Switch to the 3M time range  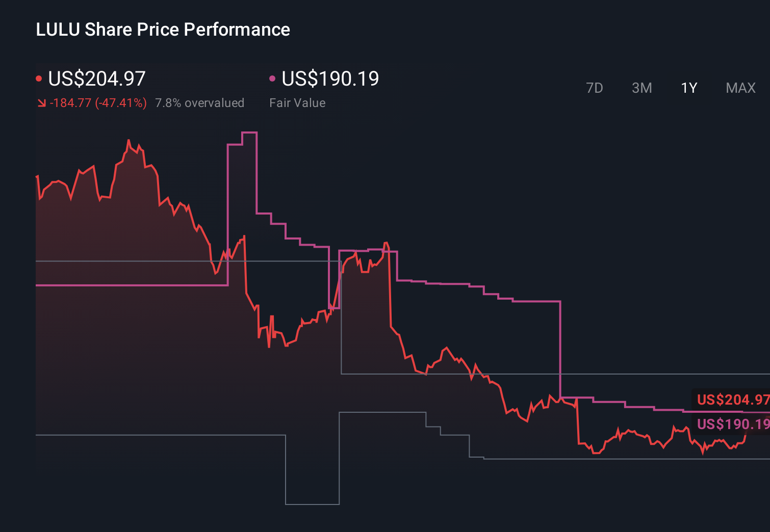[x=641, y=88]
